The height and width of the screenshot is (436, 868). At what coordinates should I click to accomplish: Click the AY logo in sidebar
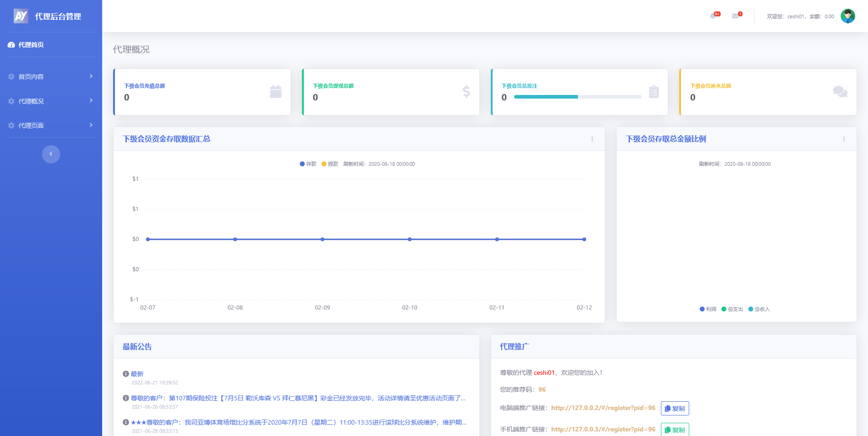21,16
